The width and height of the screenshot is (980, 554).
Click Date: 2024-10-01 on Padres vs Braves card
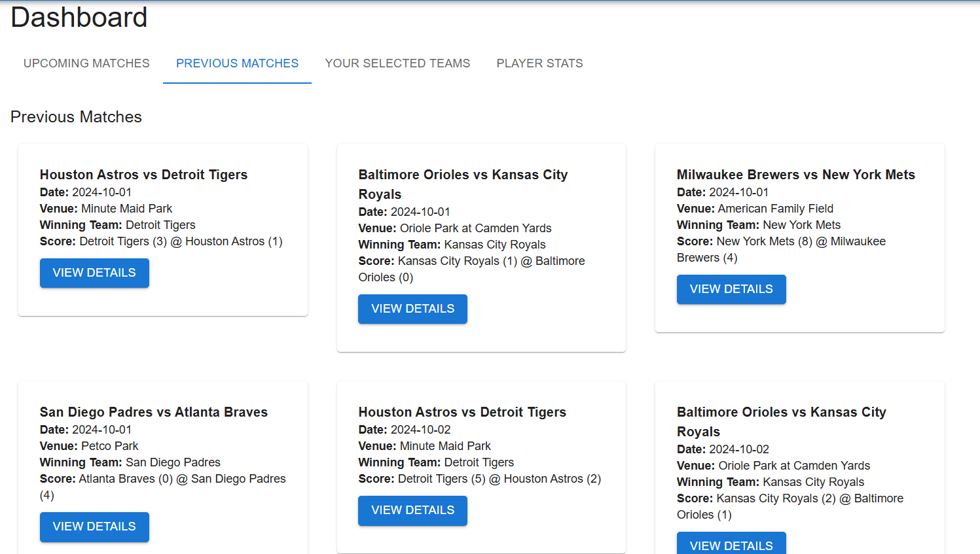(86, 430)
